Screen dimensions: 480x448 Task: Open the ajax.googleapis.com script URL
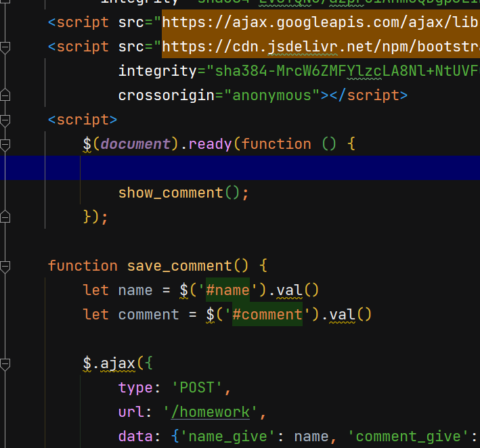coord(320,22)
